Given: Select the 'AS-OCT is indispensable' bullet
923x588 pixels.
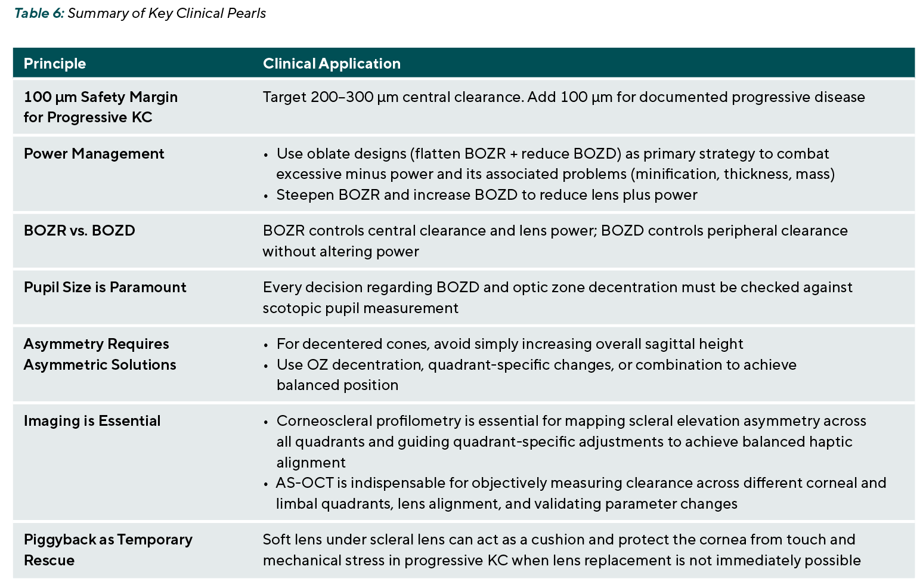Looking at the screenshot, I should point(581,493).
